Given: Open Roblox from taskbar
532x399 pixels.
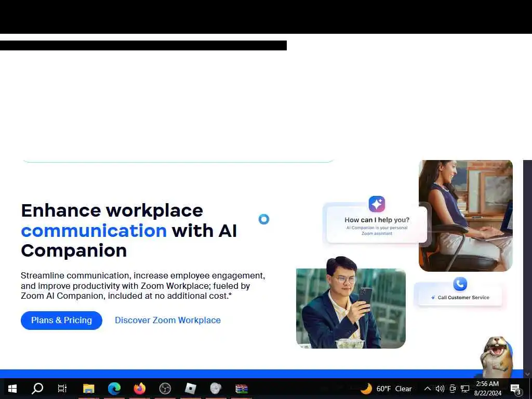Looking at the screenshot, I should pos(190,389).
